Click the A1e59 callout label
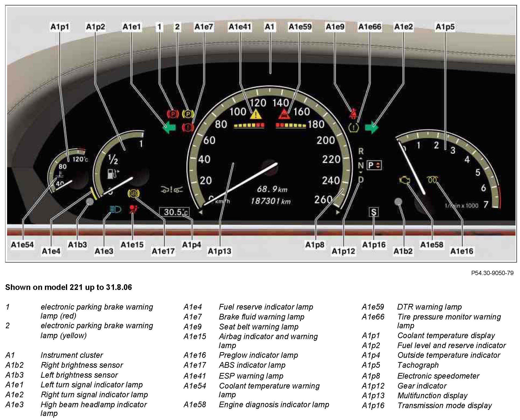Image resolution: width=520 pixels, height=420 pixels. click(300, 27)
